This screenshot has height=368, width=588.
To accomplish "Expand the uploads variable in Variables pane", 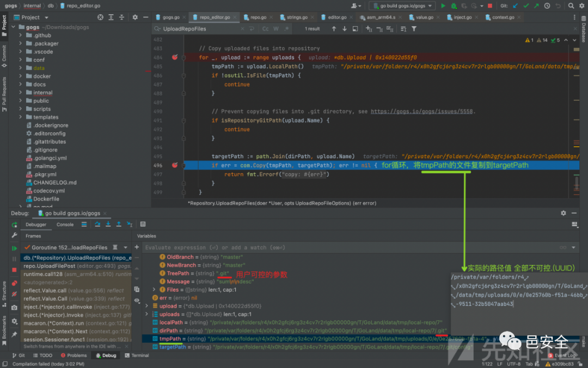I will point(148,315).
